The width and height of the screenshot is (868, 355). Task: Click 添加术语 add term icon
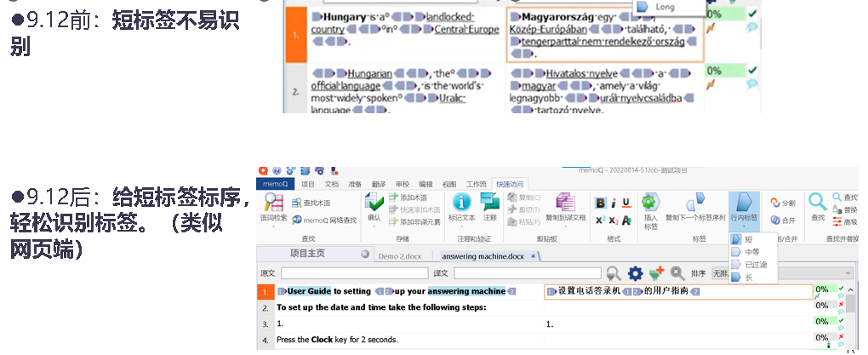click(x=394, y=198)
